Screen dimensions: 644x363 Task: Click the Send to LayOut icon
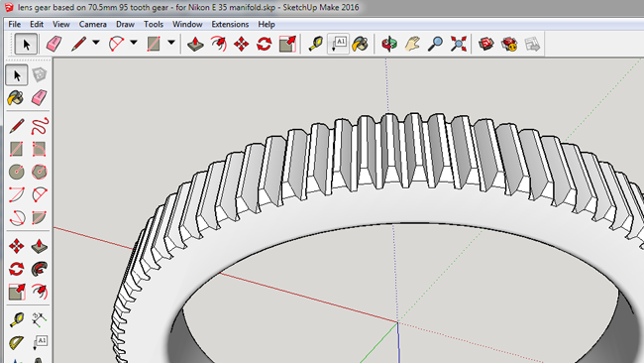tap(532, 44)
